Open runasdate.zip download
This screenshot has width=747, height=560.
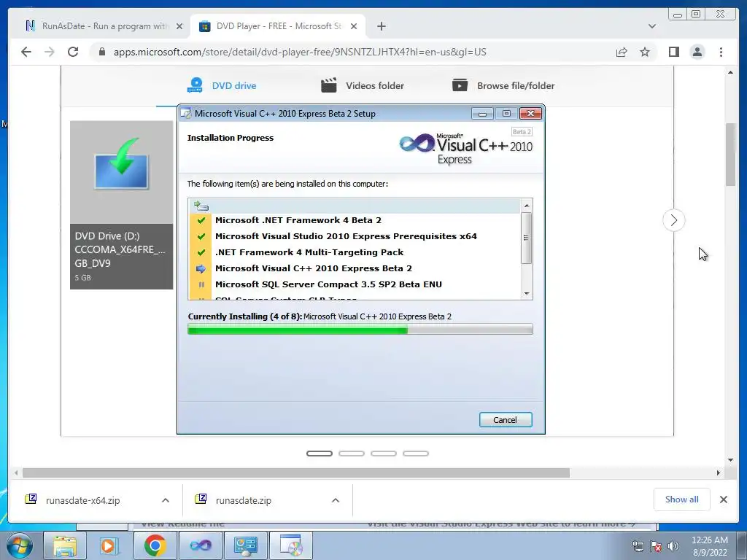click(244, 500)
